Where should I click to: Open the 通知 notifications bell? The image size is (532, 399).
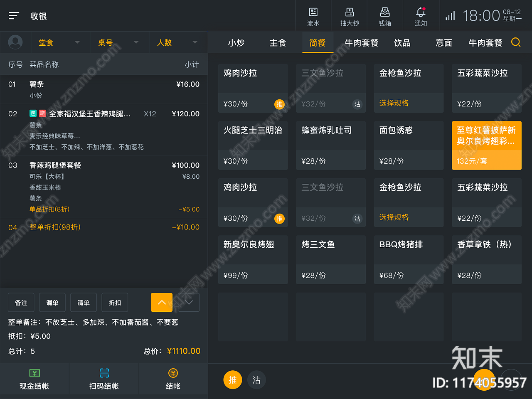coord(421,16)
